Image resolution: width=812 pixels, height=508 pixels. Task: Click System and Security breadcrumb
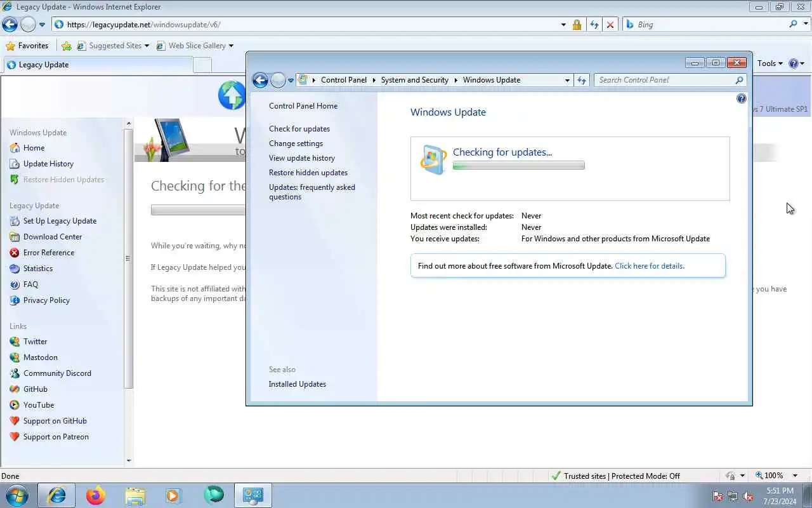[x=415, y=80]
